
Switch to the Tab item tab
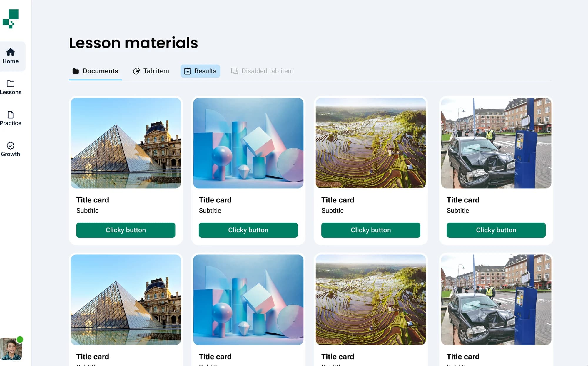tap(151, 71)
